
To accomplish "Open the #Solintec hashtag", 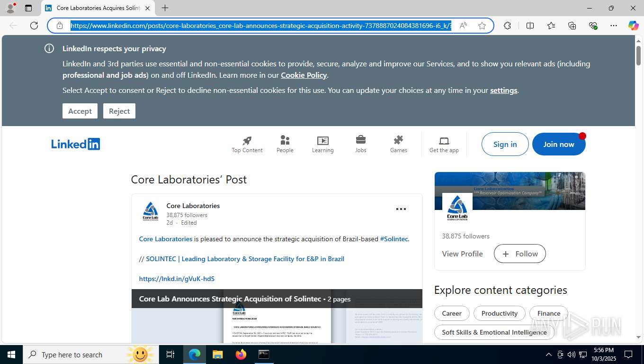I will coord(394,239).
